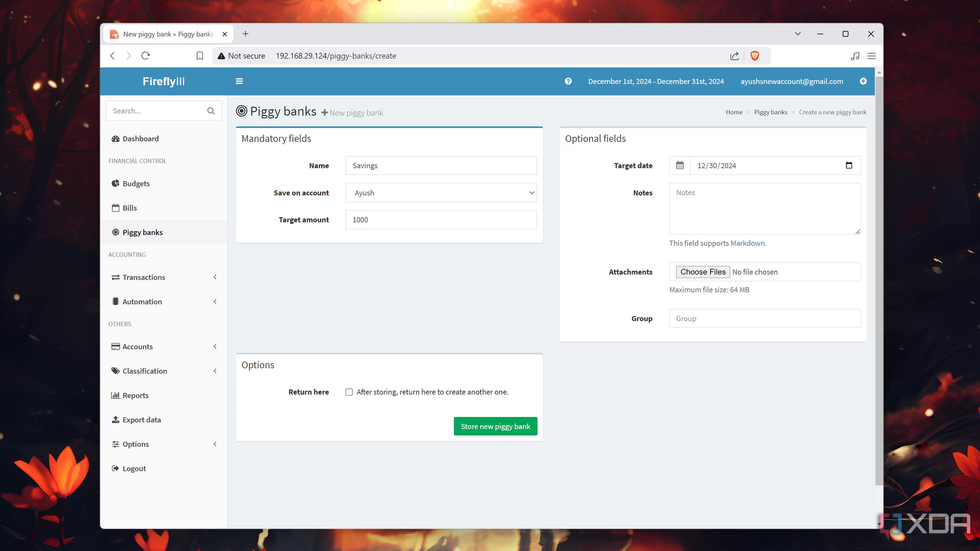This screenshot has height=551, width=980.
Task: Click the browser address bar URL
Action: point(336,56)
